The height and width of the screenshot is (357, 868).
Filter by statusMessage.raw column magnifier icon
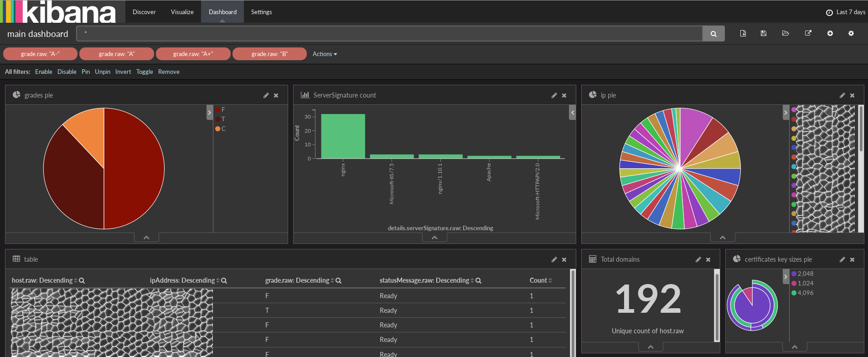point(479,281)
